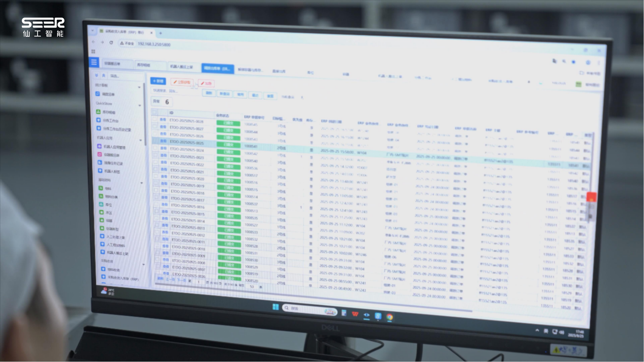
Task: Click the expand-all double-down arrows icon
Action: (97, 75)
